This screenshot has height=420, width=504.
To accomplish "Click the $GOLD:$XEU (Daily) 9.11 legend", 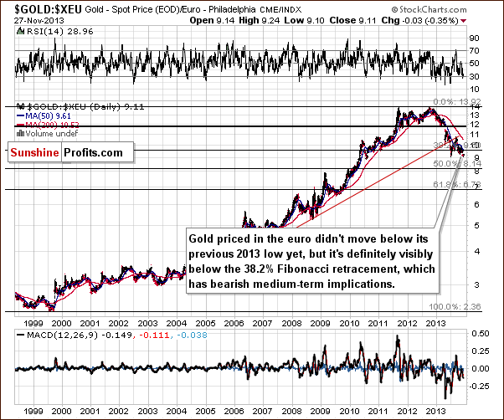I will click(80, 106).
